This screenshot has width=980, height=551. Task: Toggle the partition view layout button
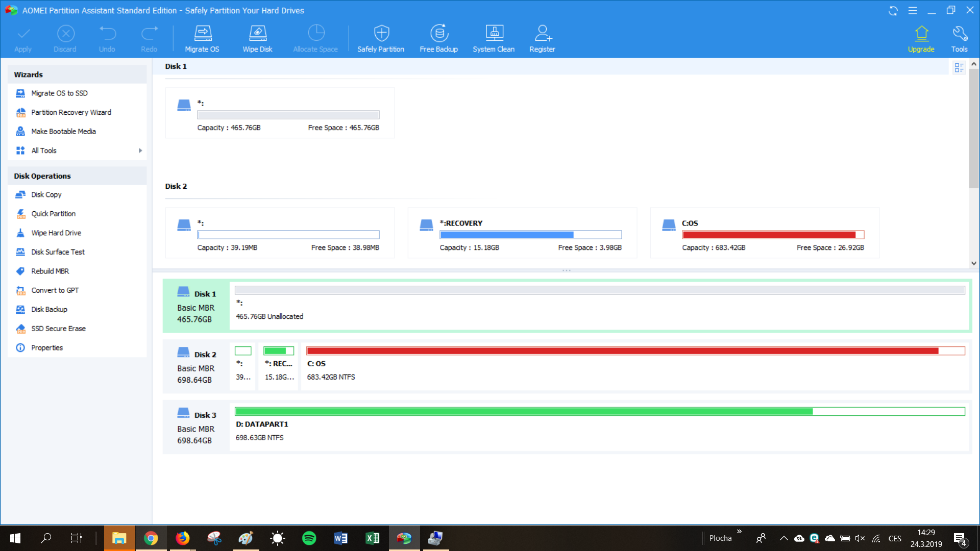(x=959, y=67)
